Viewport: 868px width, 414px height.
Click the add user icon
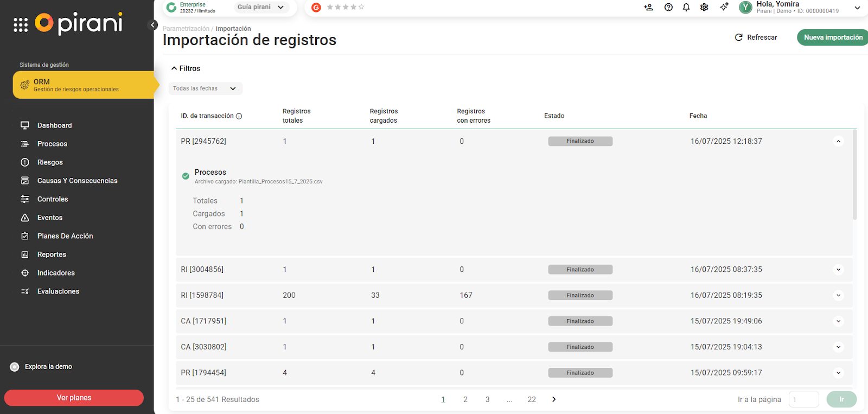point(648,7)
